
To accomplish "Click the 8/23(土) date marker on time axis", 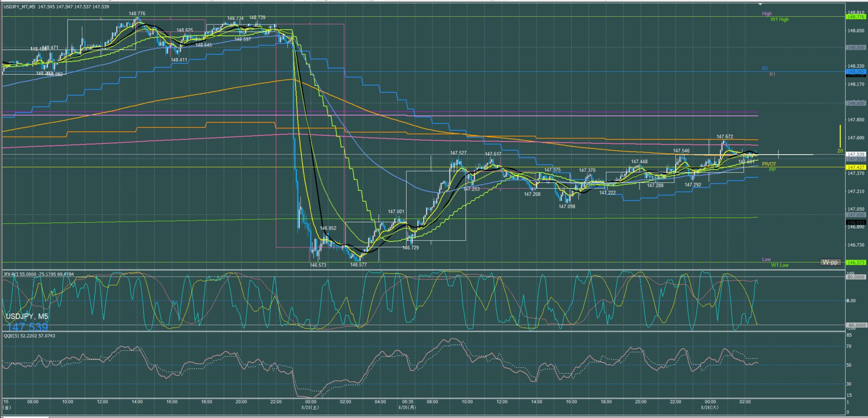I will click(x=310, y=407).
